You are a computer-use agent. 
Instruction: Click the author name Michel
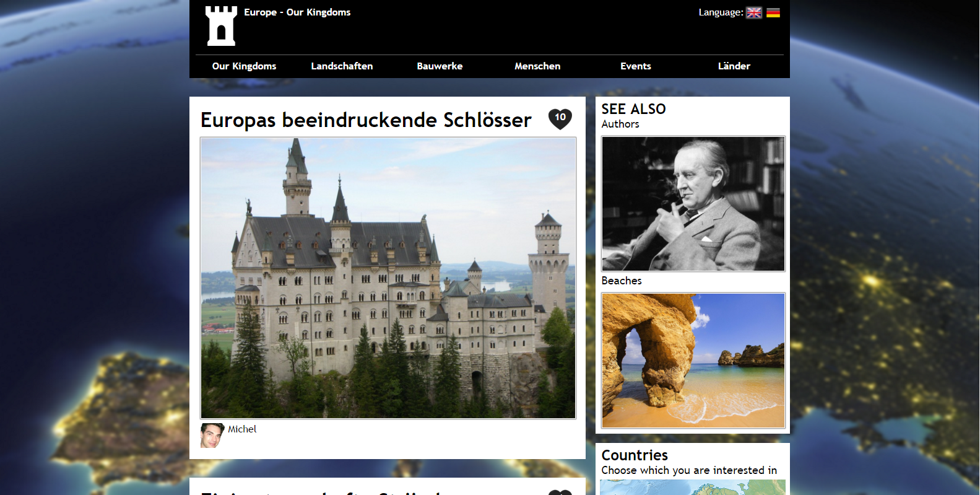tap(242, 429)
